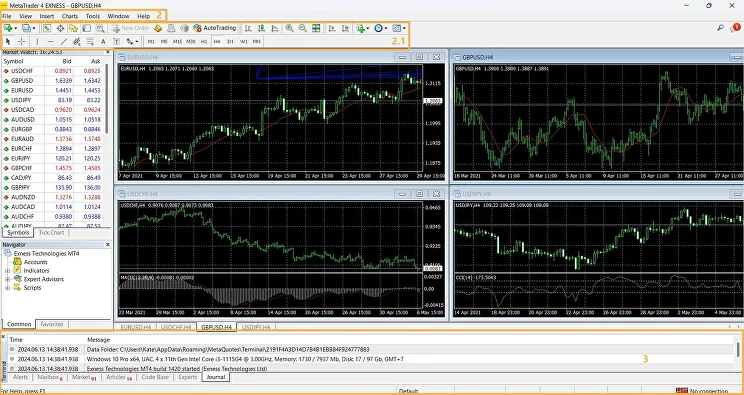The image size is (744, 395).
Task: Open the Periods clock dropdown
Action: (x=381, y=28)
